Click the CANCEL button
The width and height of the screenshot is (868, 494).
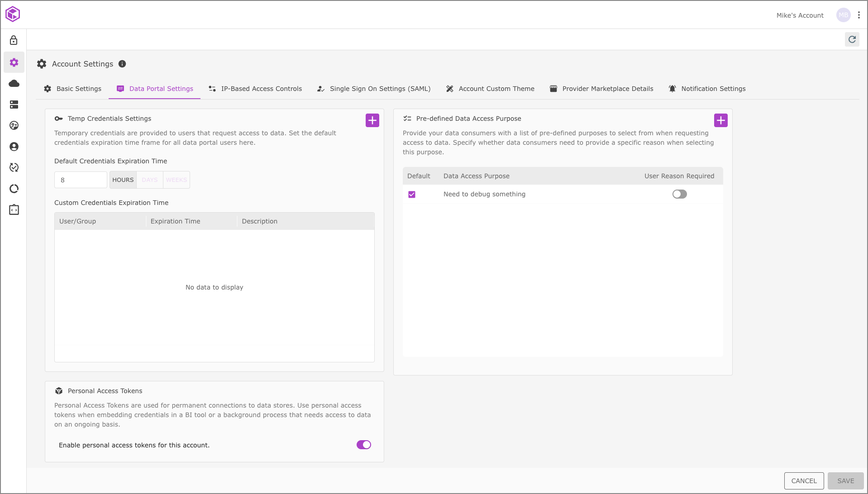pos(804,481)
